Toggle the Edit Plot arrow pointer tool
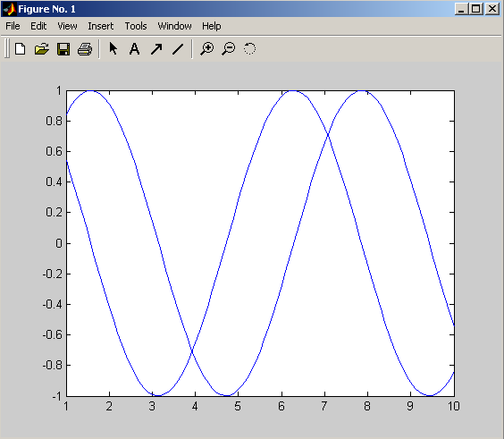This screenshot has height=439, width=504. [113, 49]
